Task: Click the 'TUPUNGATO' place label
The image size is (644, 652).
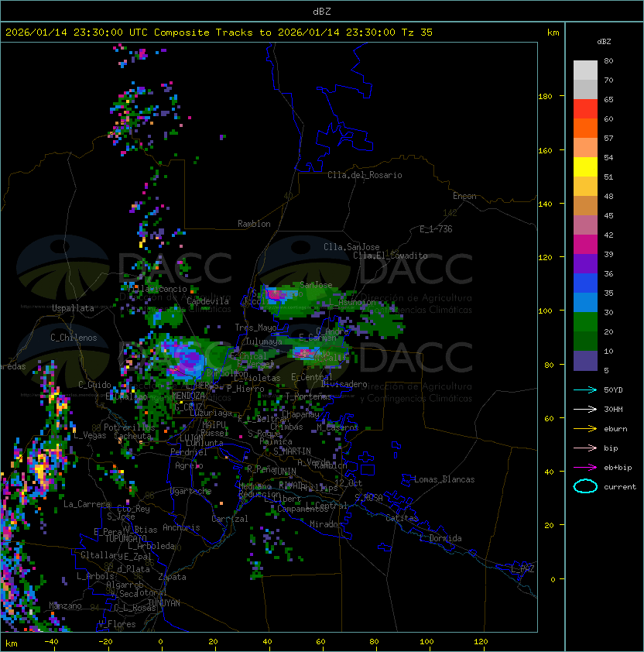Action: (126, 538)
